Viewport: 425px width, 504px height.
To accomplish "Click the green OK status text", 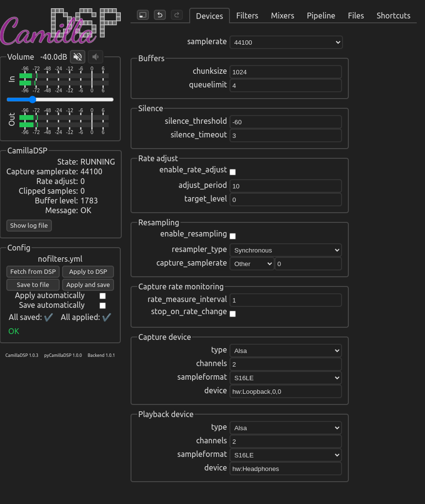I will click(x=14, y=331).
